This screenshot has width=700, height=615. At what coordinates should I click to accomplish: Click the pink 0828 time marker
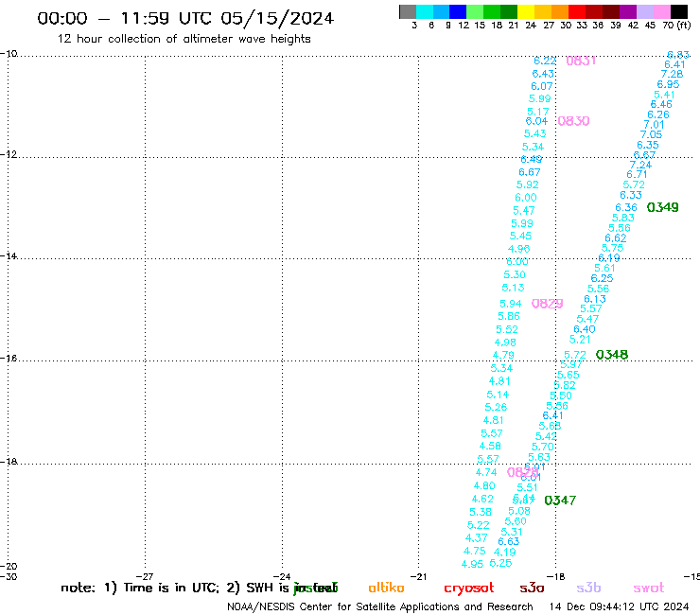point(522,472)
